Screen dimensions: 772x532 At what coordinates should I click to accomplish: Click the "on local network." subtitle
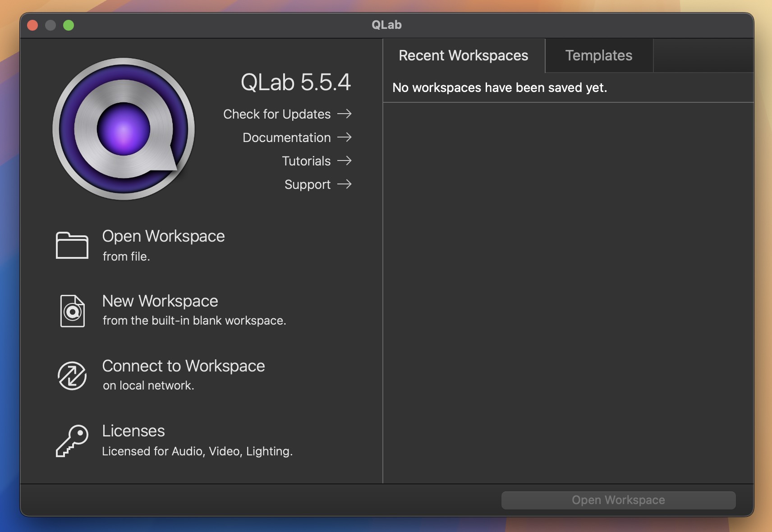click(x=148, y=385)
